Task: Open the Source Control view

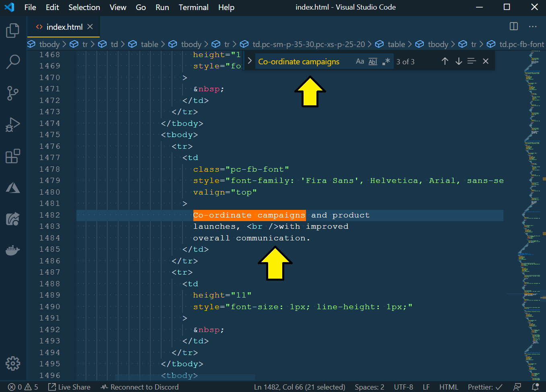Action: click(13, 93)
